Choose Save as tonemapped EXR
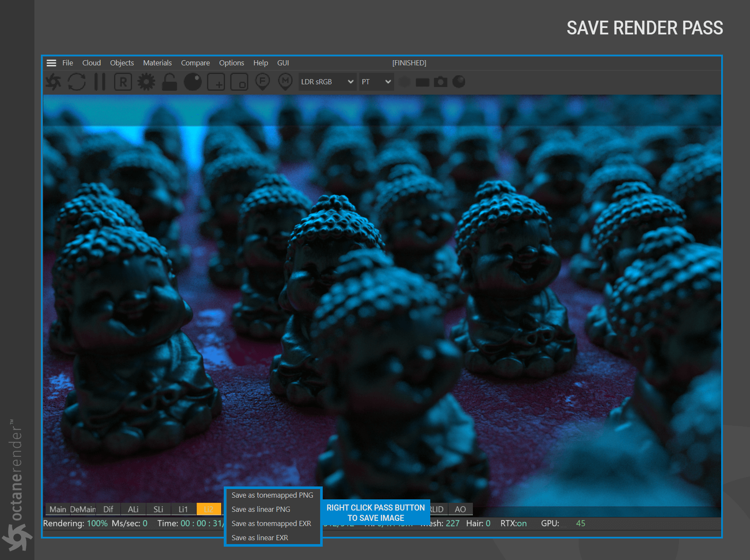 coord(273,523)
